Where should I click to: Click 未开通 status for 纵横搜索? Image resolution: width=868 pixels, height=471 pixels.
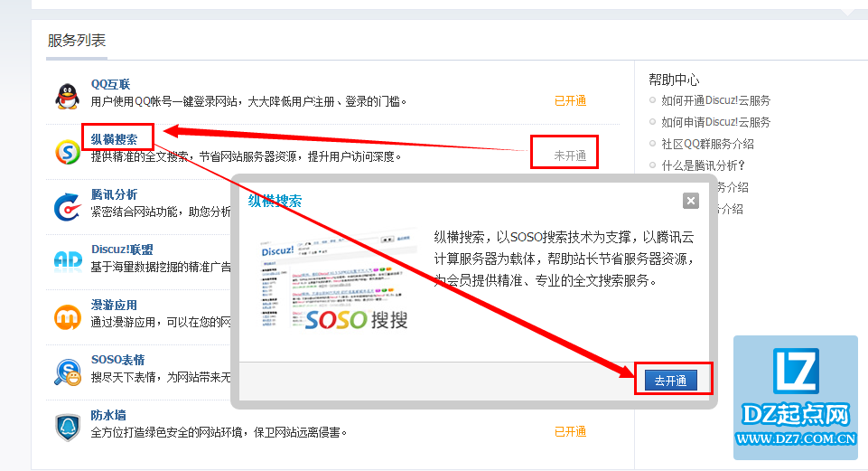coord(570,155)
